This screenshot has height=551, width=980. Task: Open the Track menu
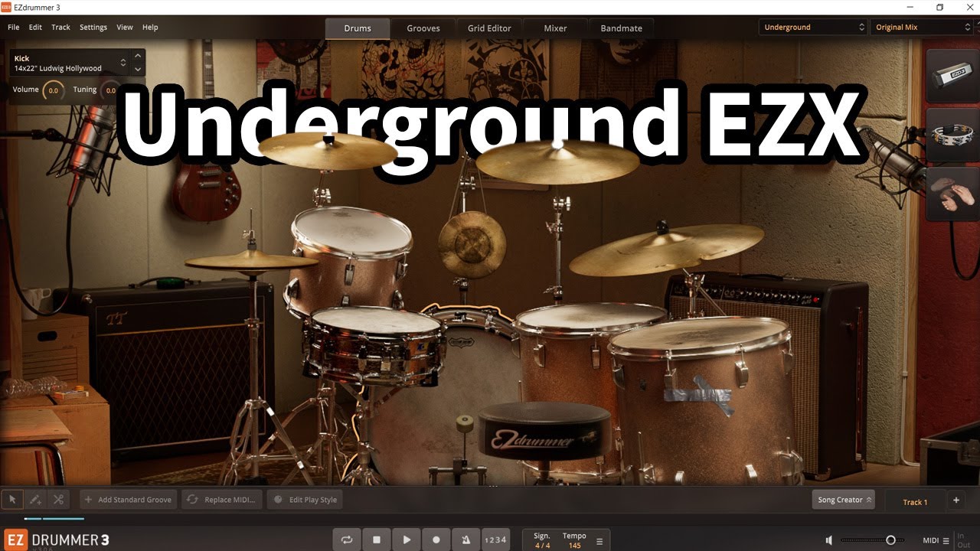60,27
